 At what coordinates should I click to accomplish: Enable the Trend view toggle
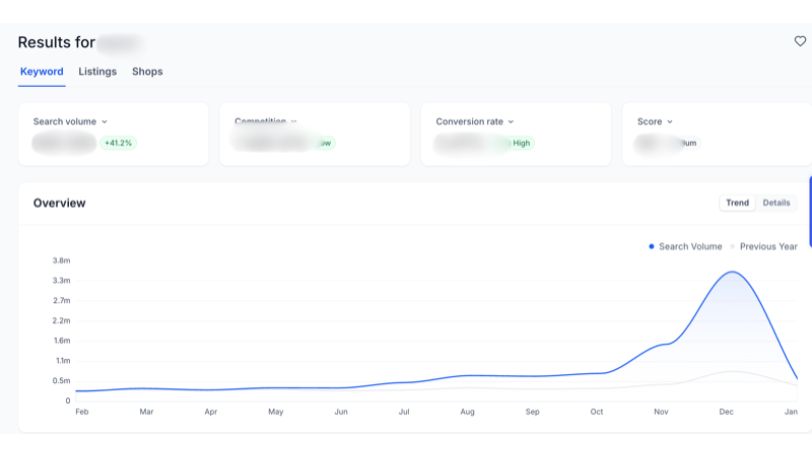coord(737,203)
